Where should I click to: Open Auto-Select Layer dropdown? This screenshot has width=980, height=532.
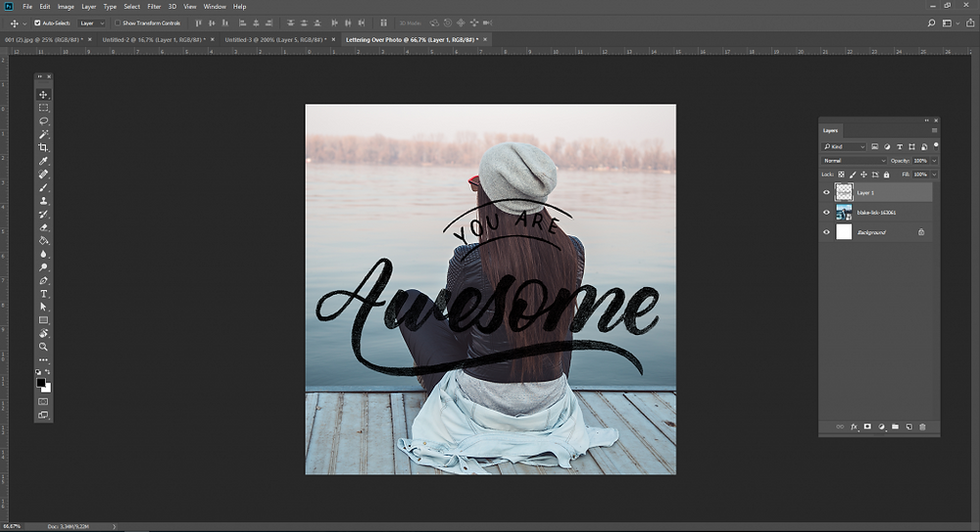92,24
